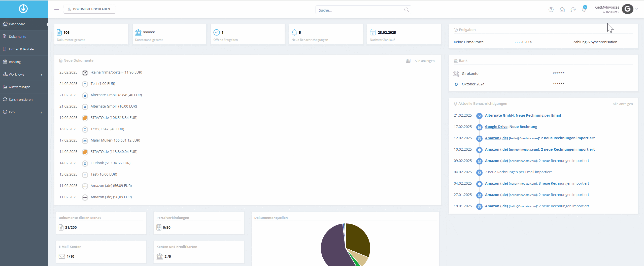Open the Google Drive notification link
644x266 pixels.
click(496, 127)
